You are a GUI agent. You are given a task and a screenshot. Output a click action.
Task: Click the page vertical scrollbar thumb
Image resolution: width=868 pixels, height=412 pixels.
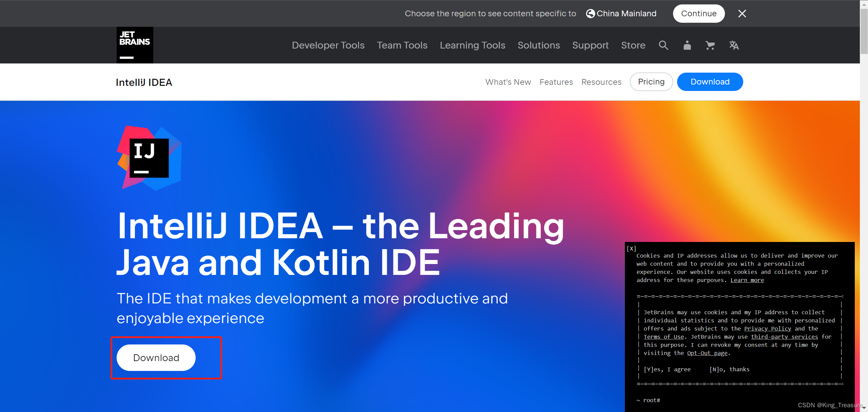(x=864, y=31)
